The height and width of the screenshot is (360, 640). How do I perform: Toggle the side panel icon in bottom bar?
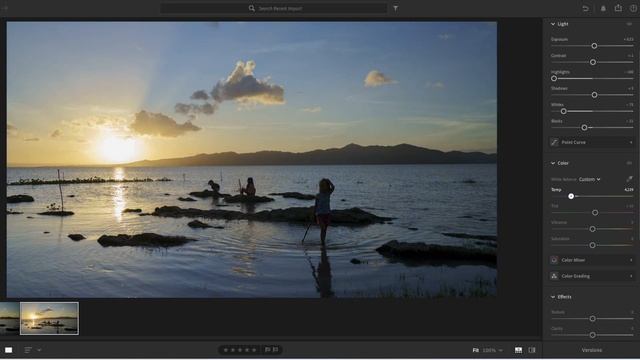532,350
